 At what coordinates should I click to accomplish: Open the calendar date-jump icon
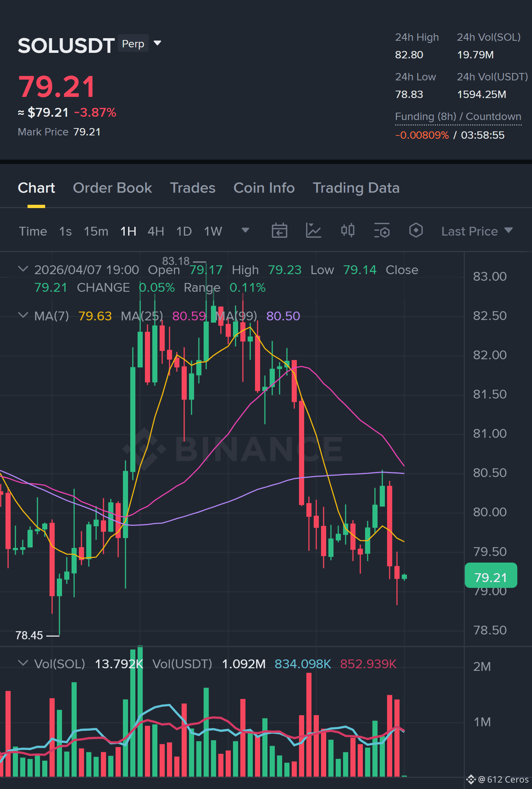279,231
